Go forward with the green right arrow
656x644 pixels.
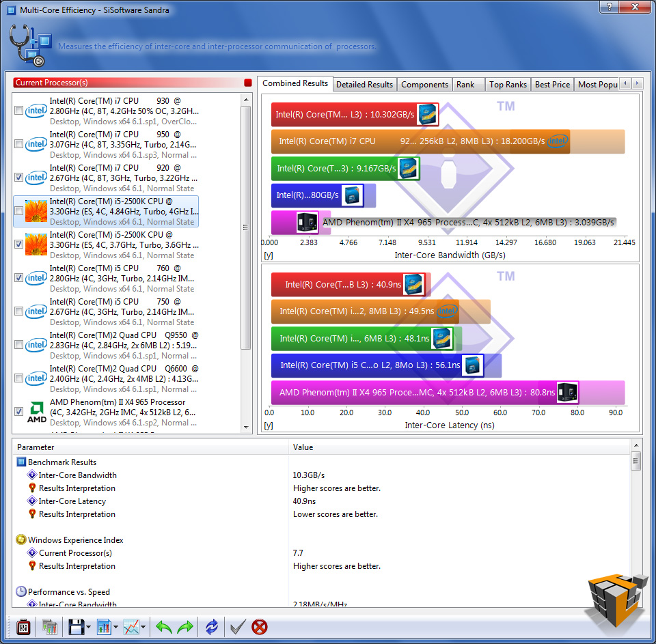185,627
